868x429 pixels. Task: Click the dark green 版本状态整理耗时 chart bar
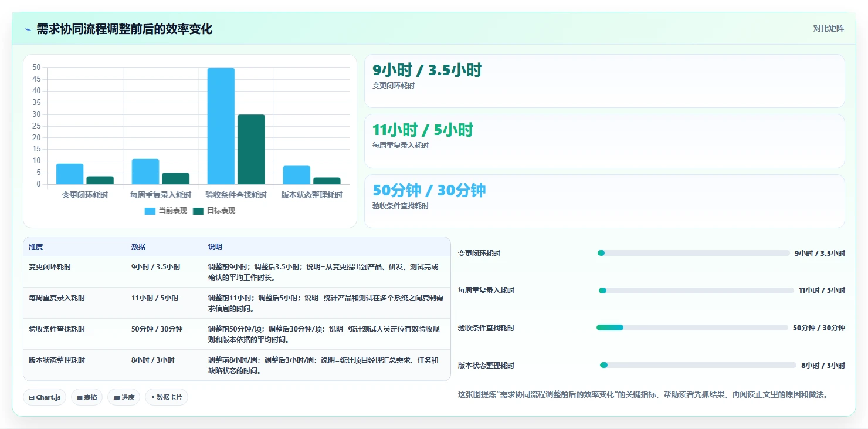pyautogui.click(x=327, y=181)
